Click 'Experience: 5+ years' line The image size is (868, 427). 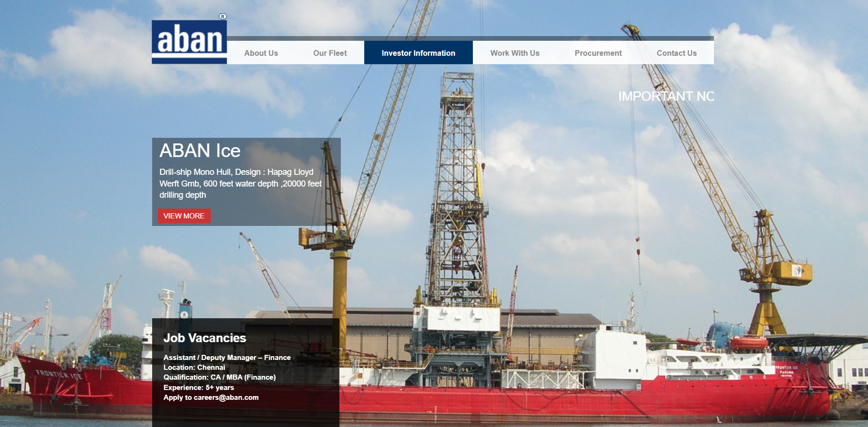pyautogui.click(x=199, y=388)
